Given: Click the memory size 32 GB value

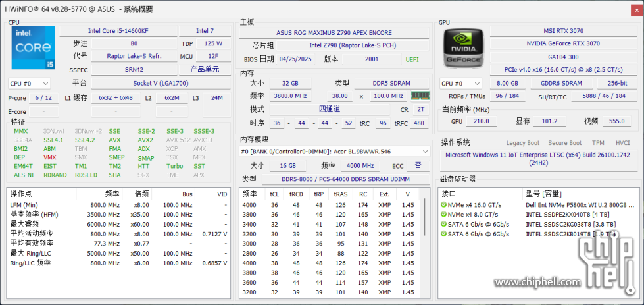Looking at the screenshot, I should 290,83.
